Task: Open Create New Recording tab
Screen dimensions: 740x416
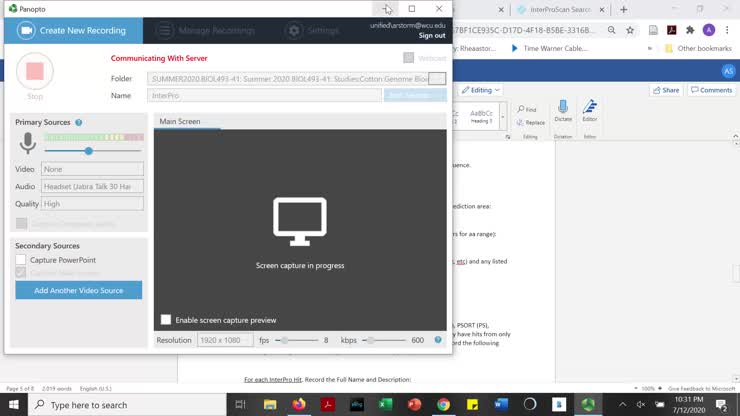Action: (x=73, y=31)
